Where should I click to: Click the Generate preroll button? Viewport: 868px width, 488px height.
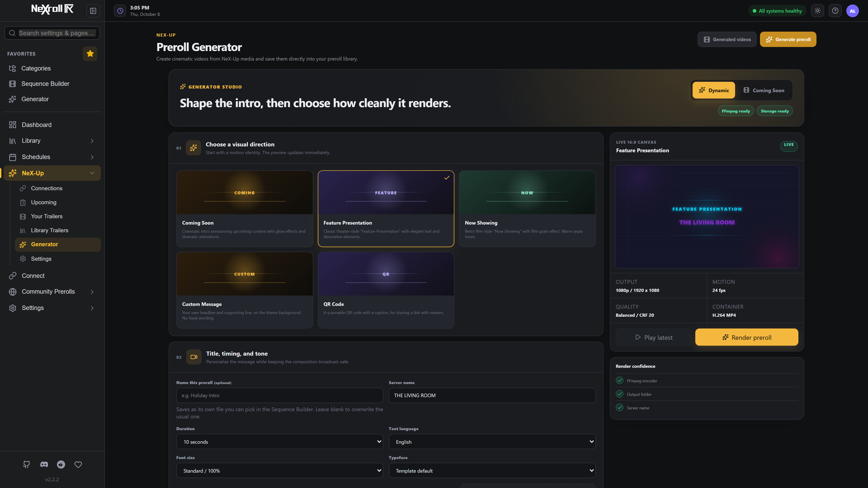pos(788,39)
